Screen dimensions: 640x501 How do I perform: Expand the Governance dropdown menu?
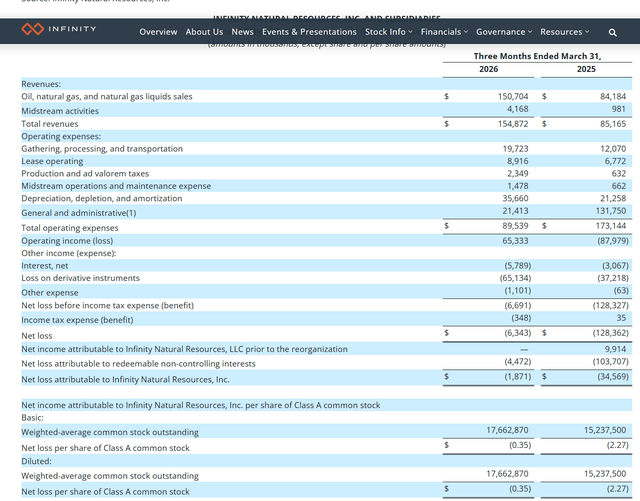tap(504, 32)
